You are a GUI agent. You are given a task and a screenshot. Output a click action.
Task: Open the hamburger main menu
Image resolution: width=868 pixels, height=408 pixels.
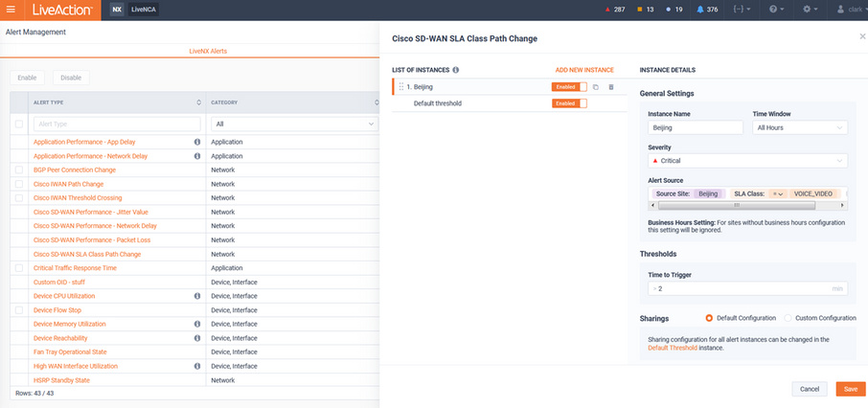pos(11,10)
